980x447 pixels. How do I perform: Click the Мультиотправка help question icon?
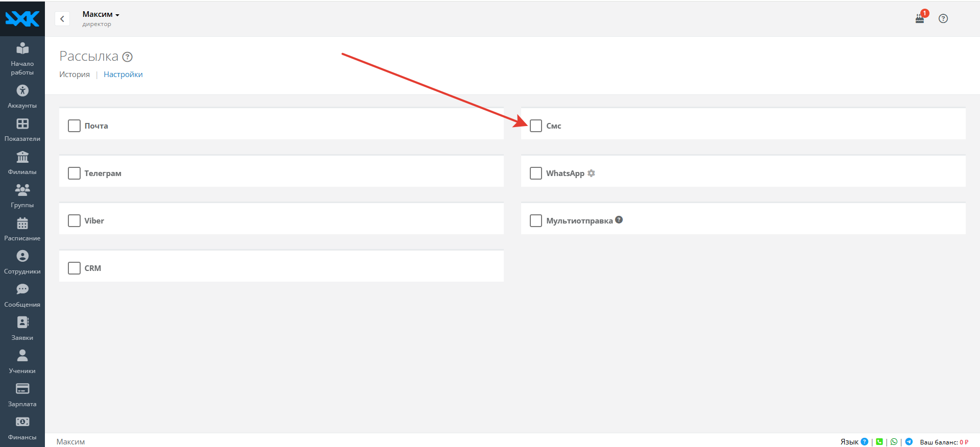619,220
